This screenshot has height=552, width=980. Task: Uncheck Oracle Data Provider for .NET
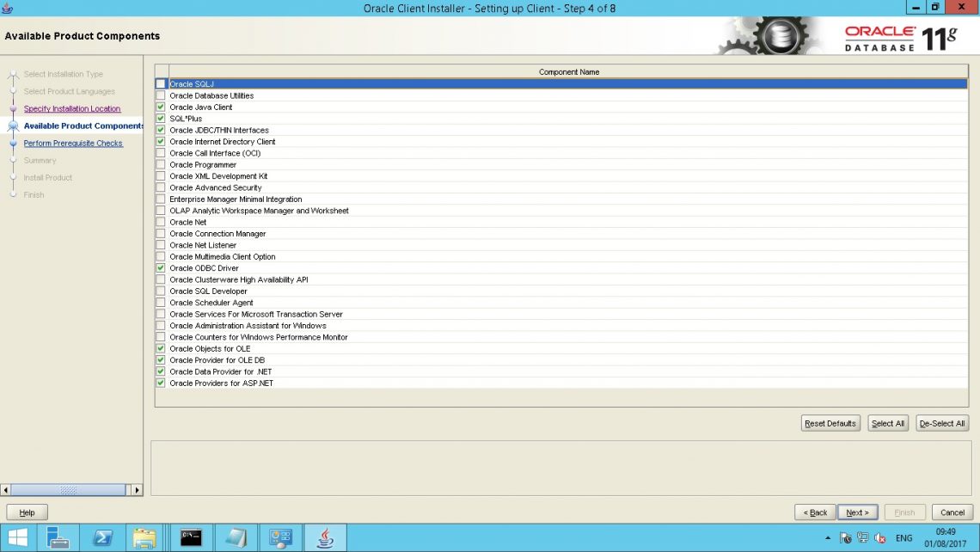pyautogui.click(x=161, y=371)
